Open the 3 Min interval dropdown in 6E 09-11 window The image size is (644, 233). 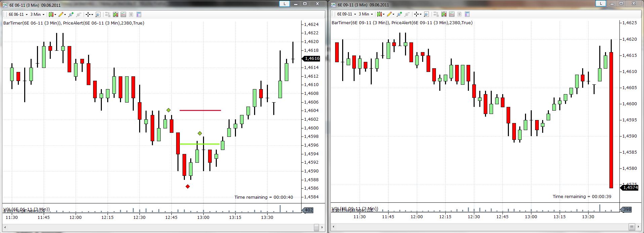click(x=366, y=14)
